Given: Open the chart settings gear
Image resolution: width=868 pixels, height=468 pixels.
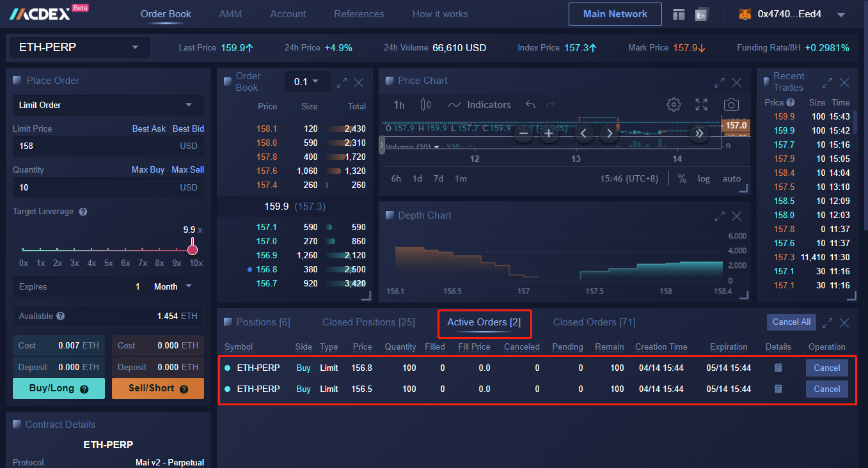Looking at the screenshot, I should [674, 105].
